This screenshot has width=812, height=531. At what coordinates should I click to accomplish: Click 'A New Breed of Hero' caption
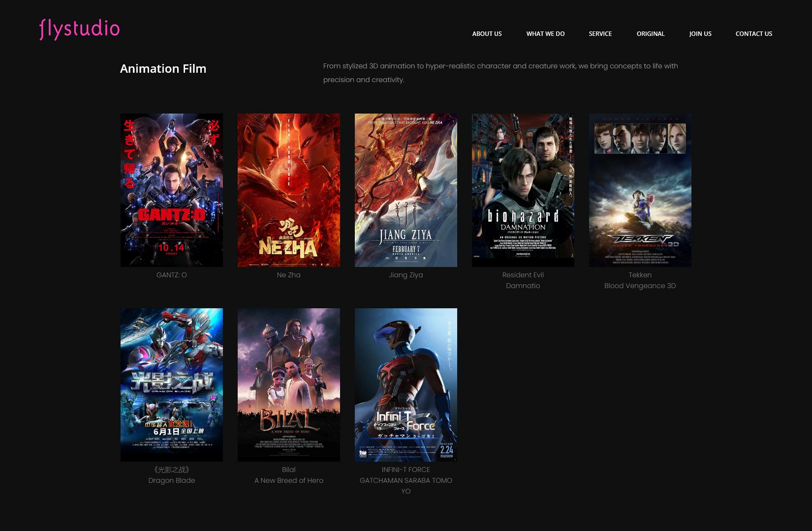(x=289, y=480)
